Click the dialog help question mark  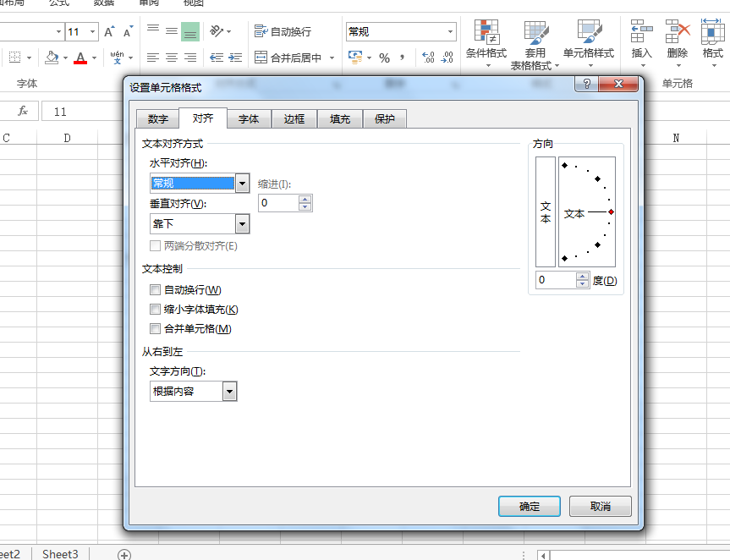pyautogui.click(x=586, y=84)
